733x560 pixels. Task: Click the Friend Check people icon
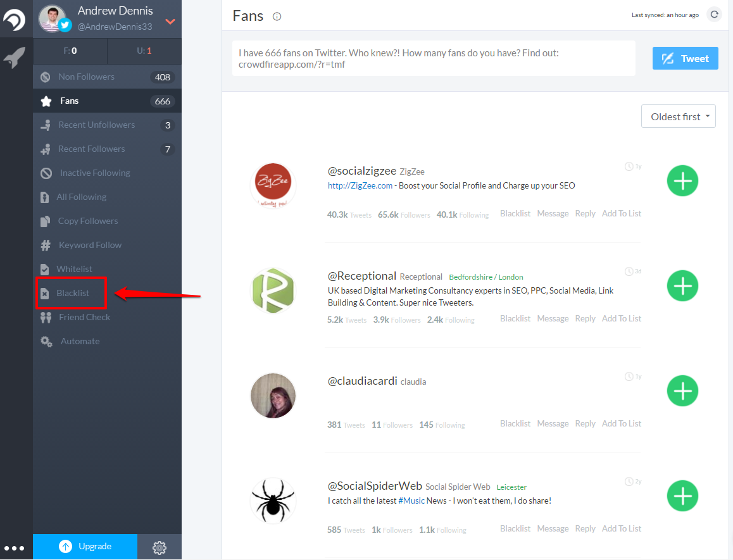tap(46, 318)
